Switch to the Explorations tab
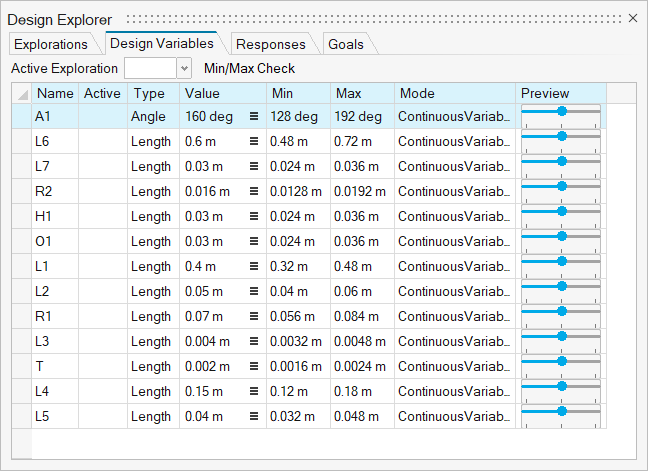Screen dimensions: 648x471 [x=51, y=44]
